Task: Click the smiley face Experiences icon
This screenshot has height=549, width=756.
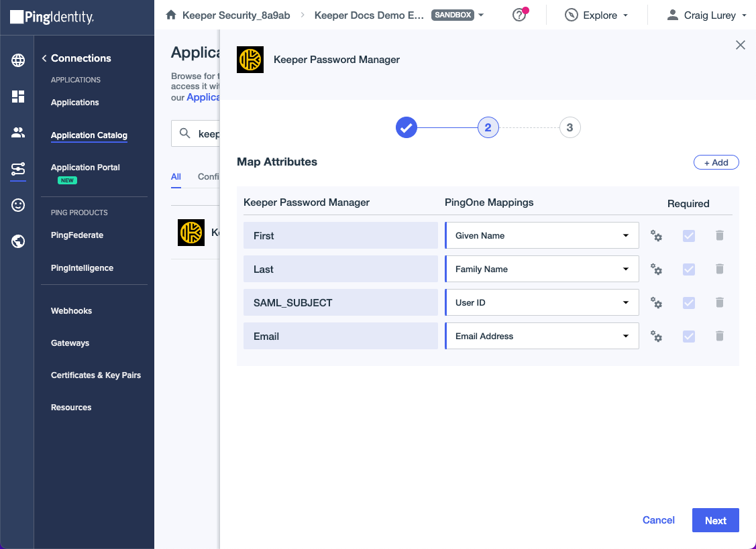Action: tap(18, 205)
